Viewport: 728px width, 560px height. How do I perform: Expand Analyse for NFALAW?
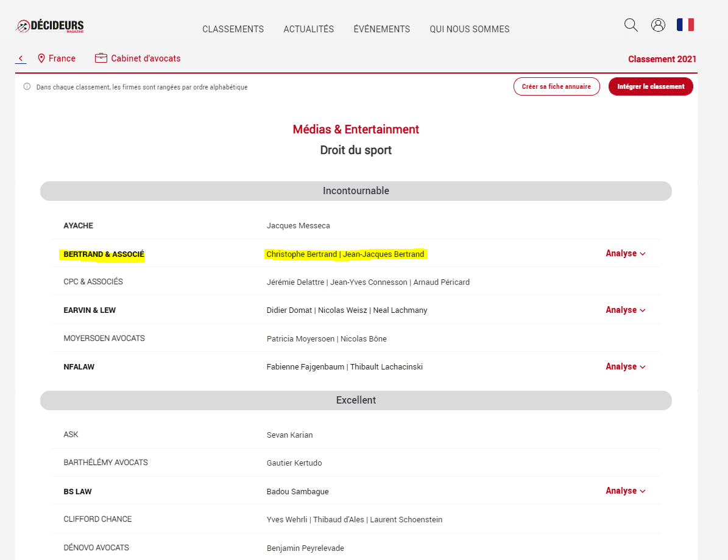(x=625, y=366)
